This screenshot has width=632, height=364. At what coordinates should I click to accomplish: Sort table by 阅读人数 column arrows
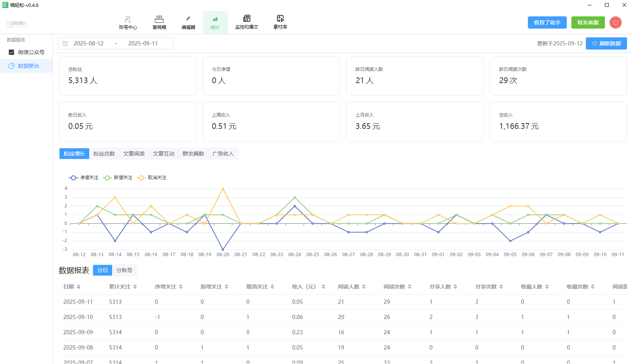coord(364,287)
